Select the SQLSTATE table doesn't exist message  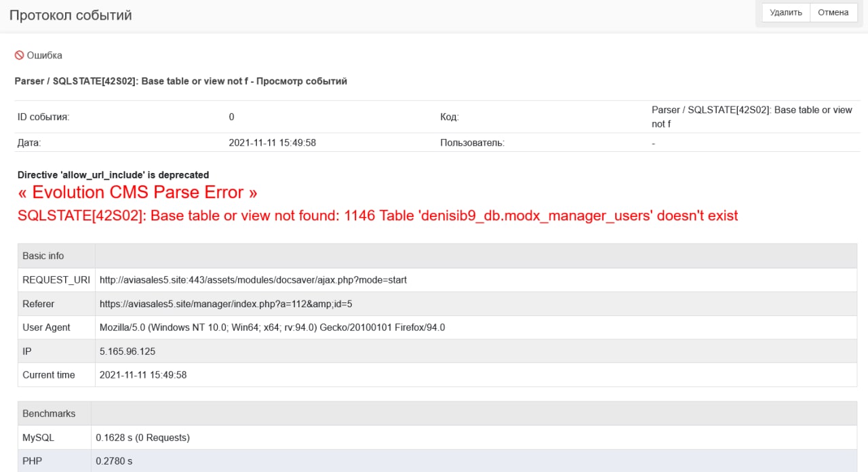coord(378,216)
